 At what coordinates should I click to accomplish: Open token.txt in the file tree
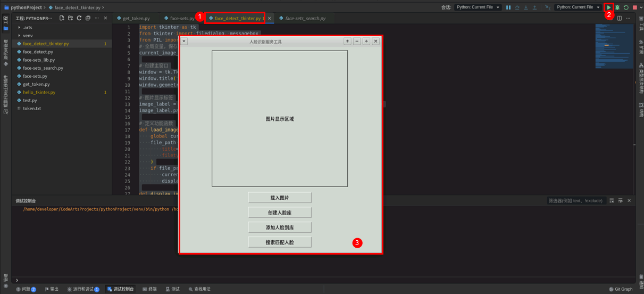pos(62,108)
